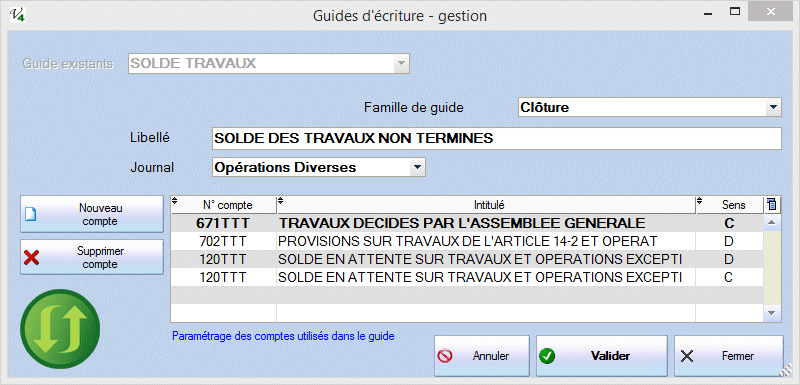Click the Supprimer compte button
Viewport: 800px width, 385px height.
point(92,258)
